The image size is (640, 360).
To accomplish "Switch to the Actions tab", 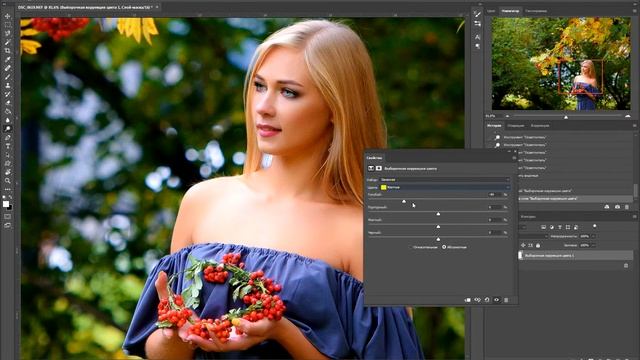I will [x=516, y=126].
